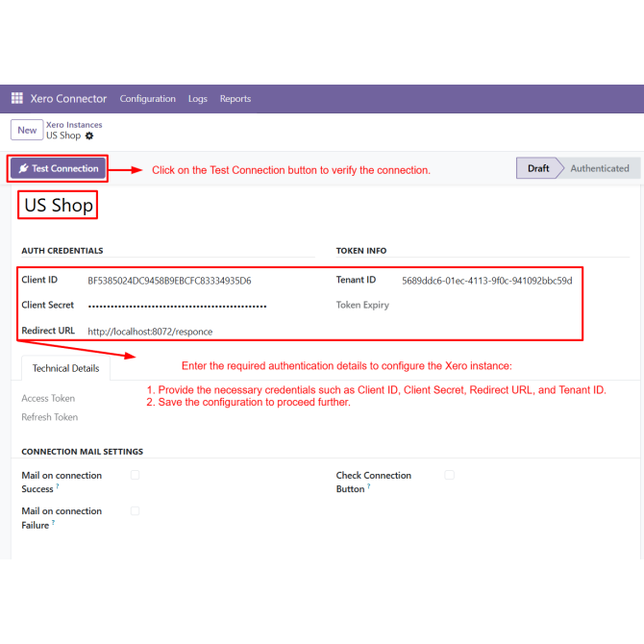Select the Authenticated status stage

click(x=599, y=168)
